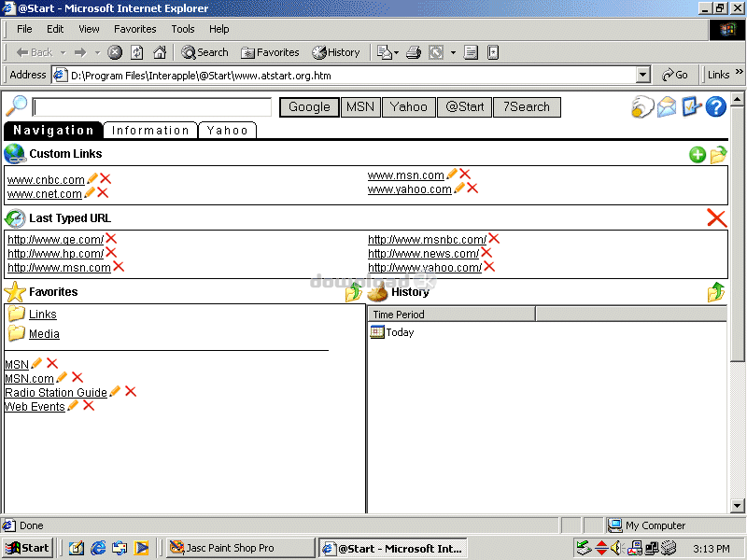Click the 7Search search engine button
The height and width of the screenshot is (560, 747).
click(x=527, y=107)
